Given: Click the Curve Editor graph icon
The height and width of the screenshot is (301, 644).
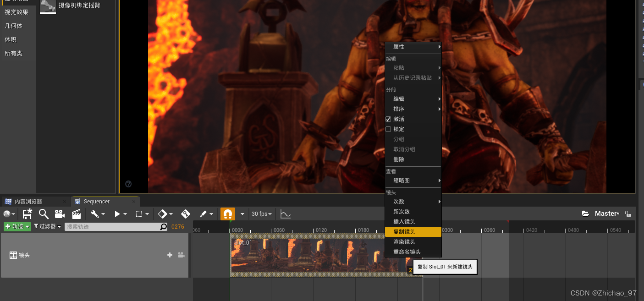Looking at the screenshot, I should (x=285, y=214).
